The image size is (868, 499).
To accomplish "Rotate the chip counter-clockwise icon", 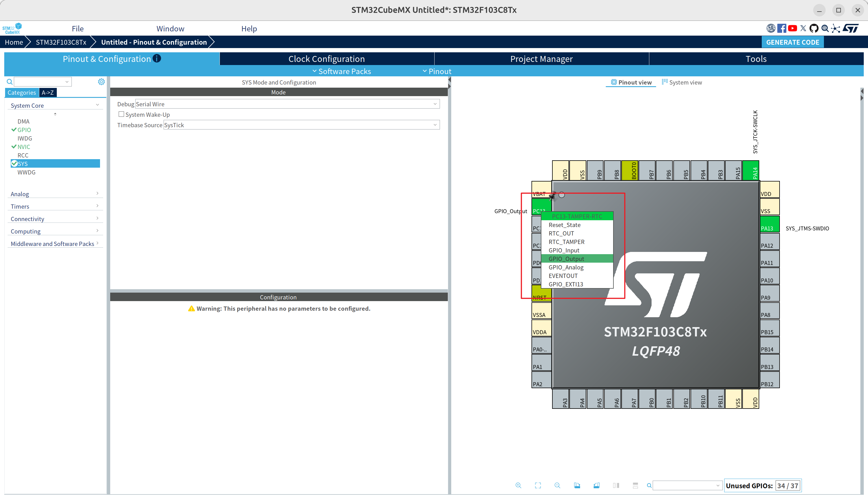I will pyautogui.click(x=596, y=485).
